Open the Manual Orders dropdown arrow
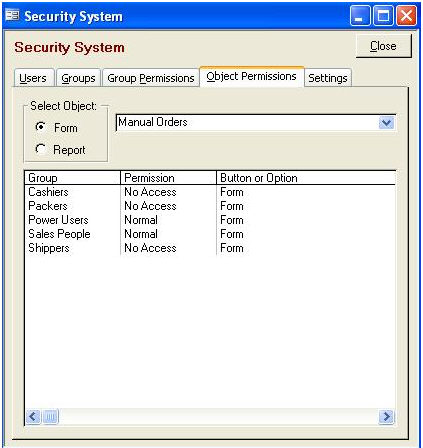This screenshot has width=423, height=448. [387, 123]
